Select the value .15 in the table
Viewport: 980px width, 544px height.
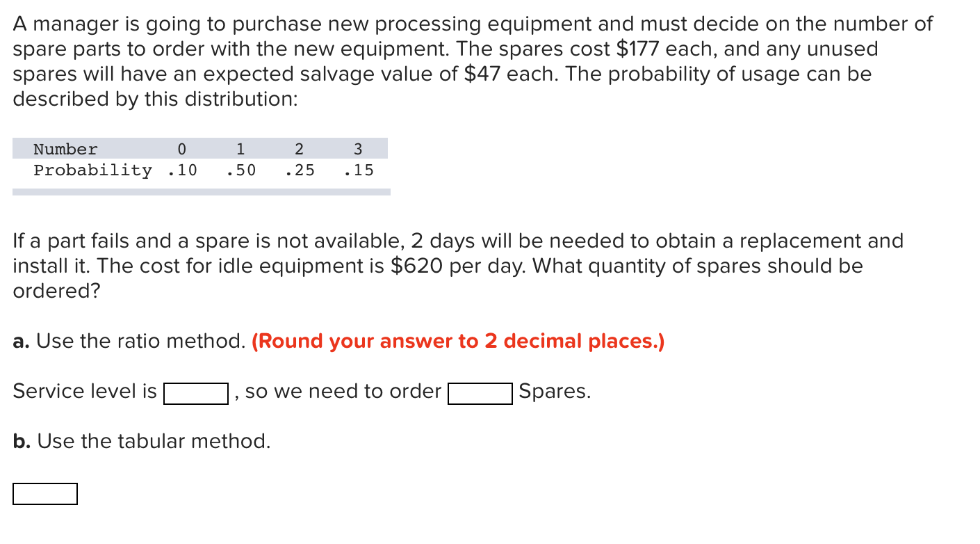pos(359,170)
